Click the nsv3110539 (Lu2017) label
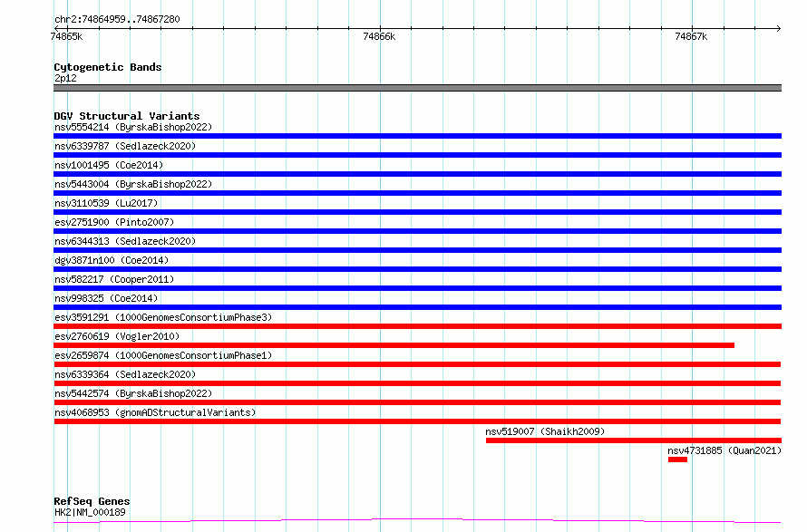807x532 pixels. pos(106,203)
